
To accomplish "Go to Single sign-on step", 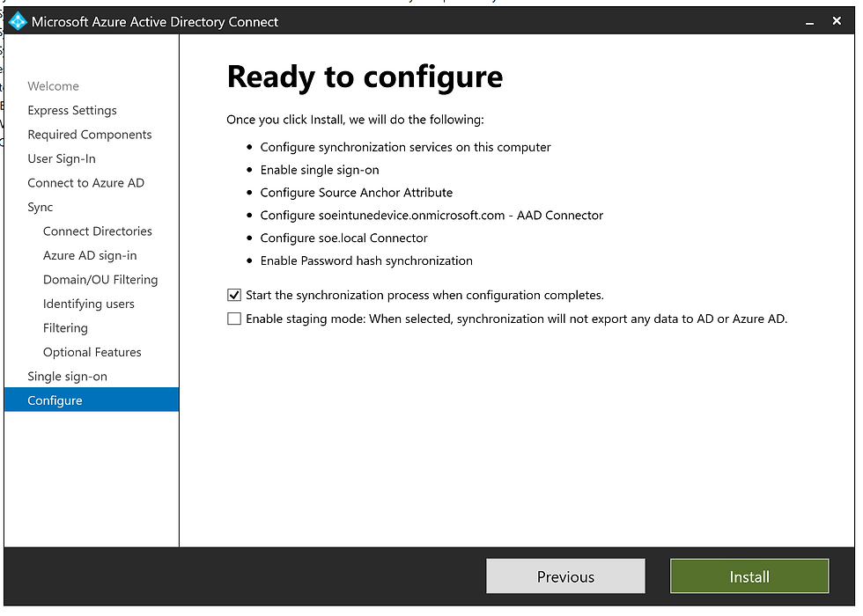I will (67, 377).
